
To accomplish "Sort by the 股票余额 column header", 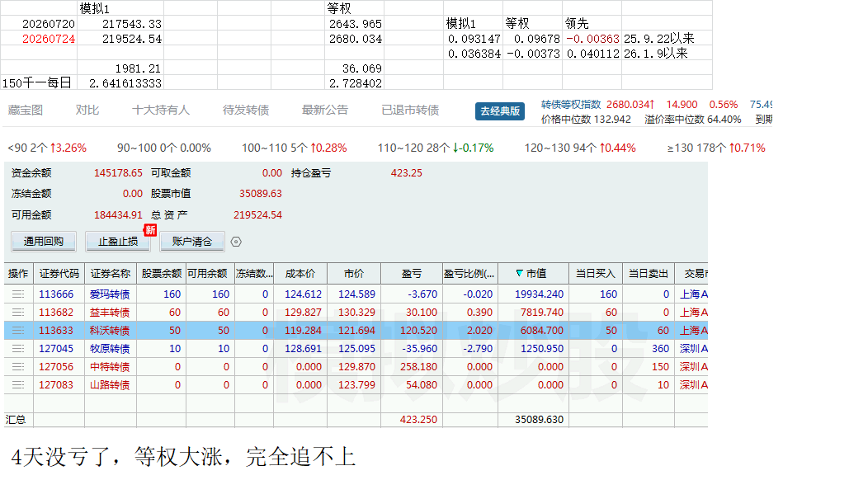I will pos(161,274).
